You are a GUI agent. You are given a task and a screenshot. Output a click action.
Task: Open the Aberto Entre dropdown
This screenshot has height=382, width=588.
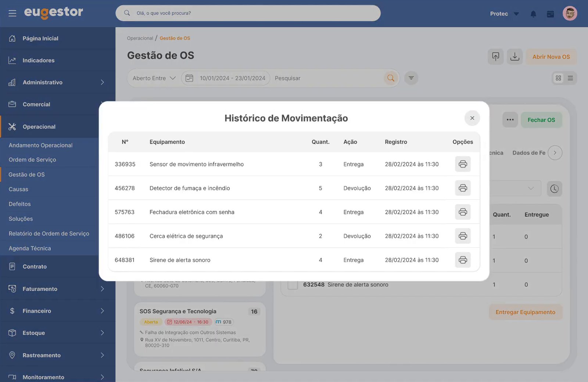[x=154, y=78]
